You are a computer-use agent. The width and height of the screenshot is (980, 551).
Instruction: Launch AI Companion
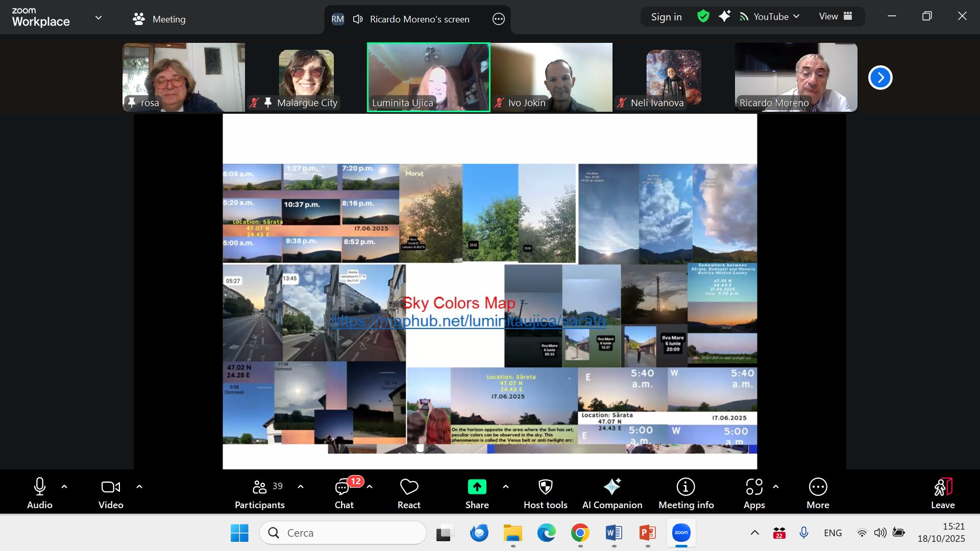pos(612,493)
